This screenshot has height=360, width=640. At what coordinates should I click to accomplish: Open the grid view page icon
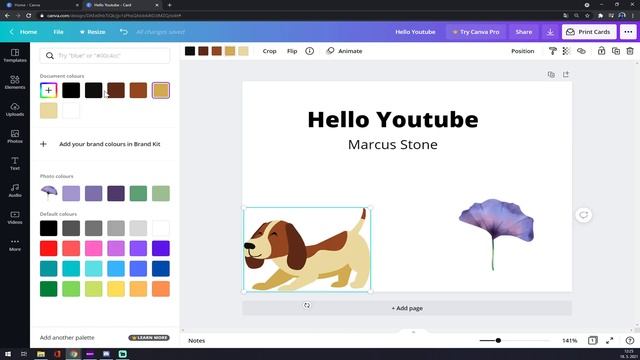point(593,340)
